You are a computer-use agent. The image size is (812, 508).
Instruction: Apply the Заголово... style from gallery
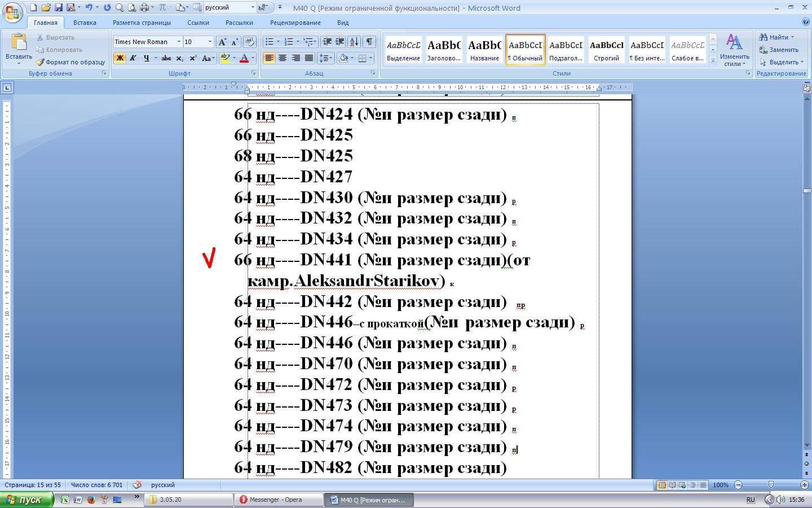[x=444, y=49]
